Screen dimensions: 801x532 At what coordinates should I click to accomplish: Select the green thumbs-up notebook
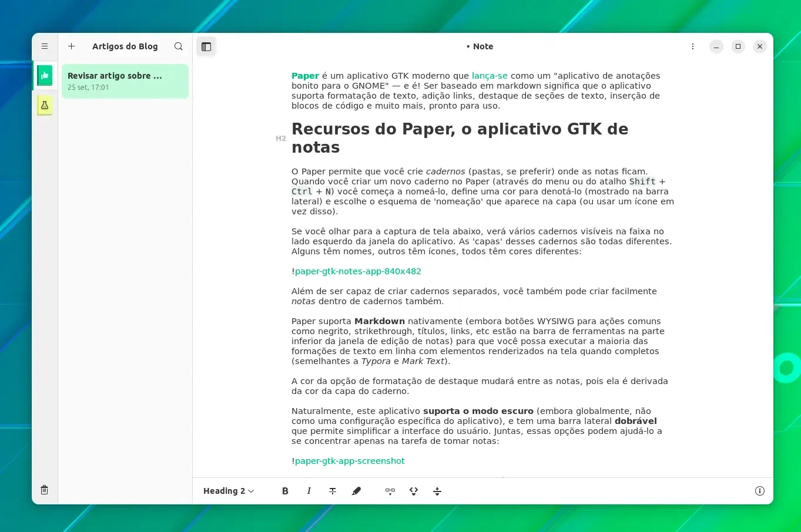point(45,76)
